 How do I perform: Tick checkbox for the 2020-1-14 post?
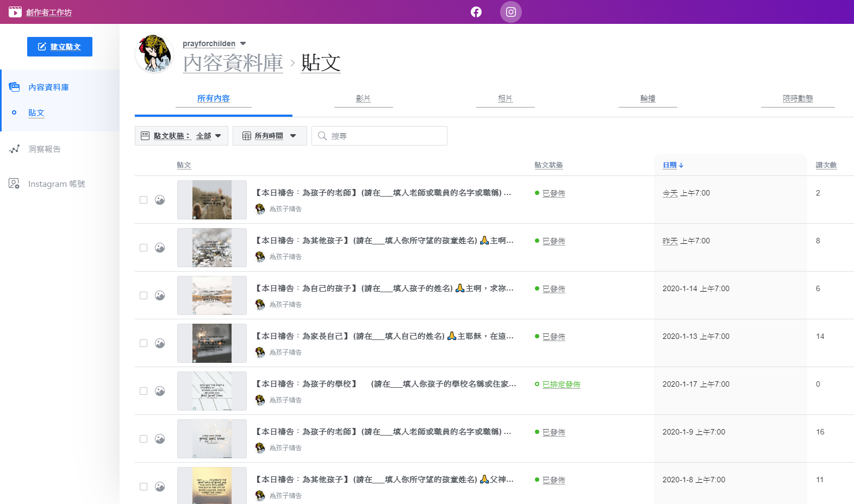(144, 295)
